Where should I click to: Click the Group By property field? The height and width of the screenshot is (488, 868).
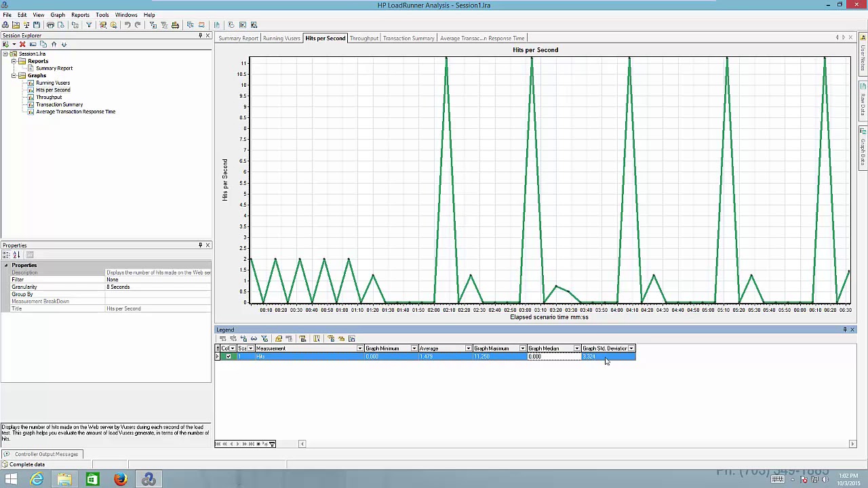click(158, 294)
